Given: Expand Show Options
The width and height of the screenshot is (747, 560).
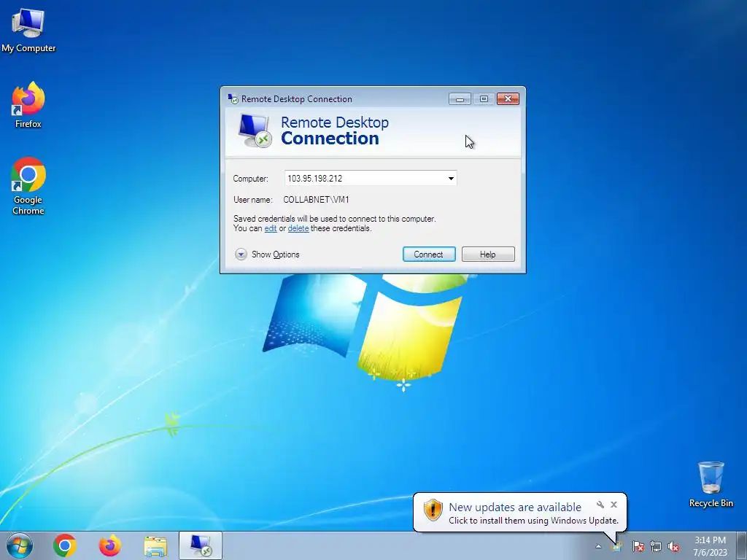Looking at the screenshot, I should [x=267, y=254].
